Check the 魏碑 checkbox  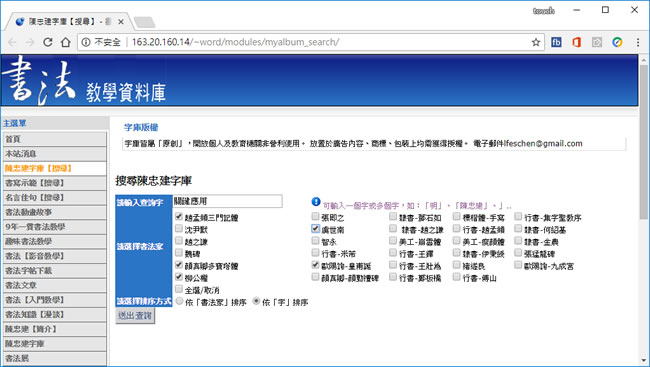(x=179, y=253)
